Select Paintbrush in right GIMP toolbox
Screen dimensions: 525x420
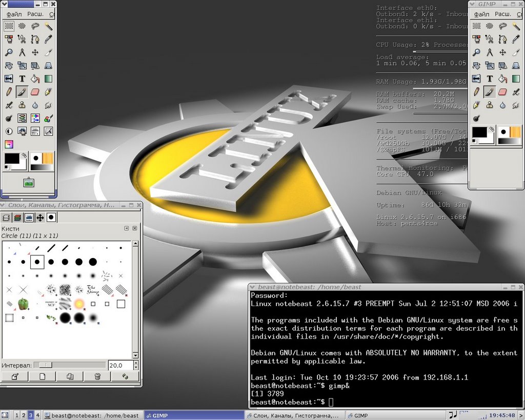click(490, 92)
